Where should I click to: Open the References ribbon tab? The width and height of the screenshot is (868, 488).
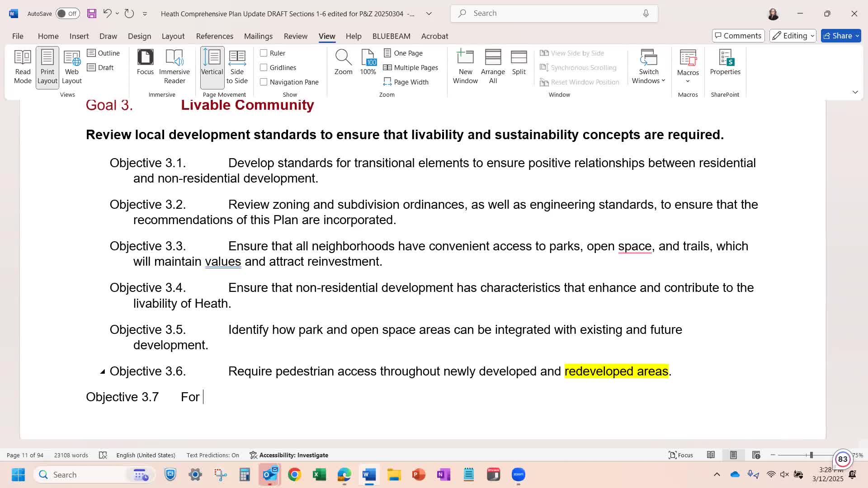214,36
